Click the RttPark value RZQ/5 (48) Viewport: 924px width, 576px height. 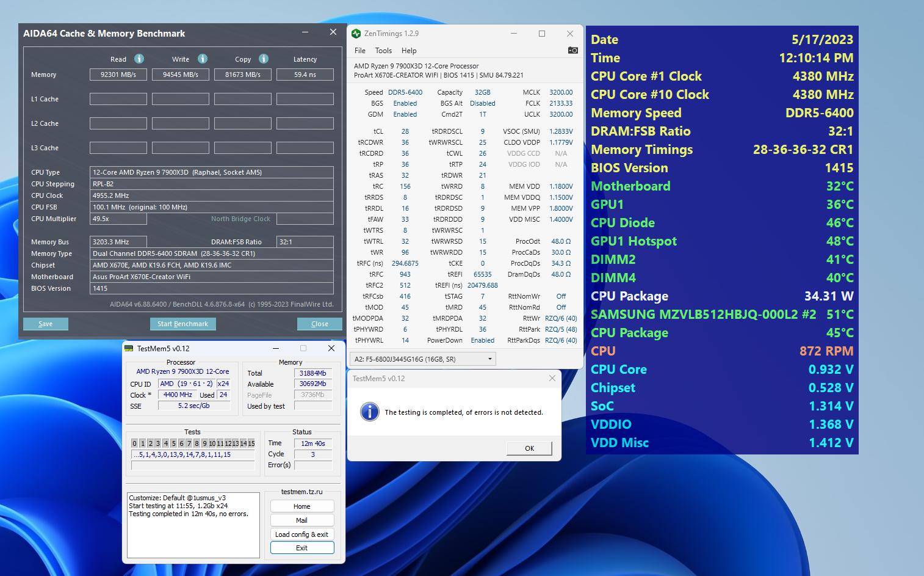(561, 329)
